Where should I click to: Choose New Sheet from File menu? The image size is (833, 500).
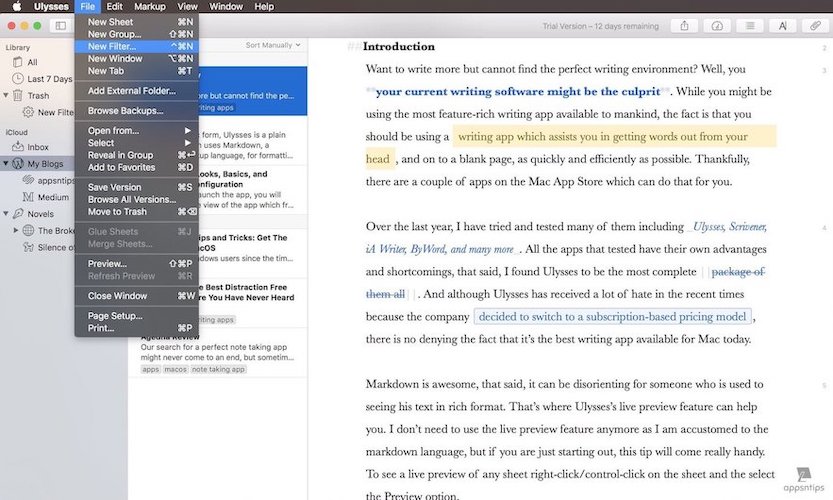(110, 21)
